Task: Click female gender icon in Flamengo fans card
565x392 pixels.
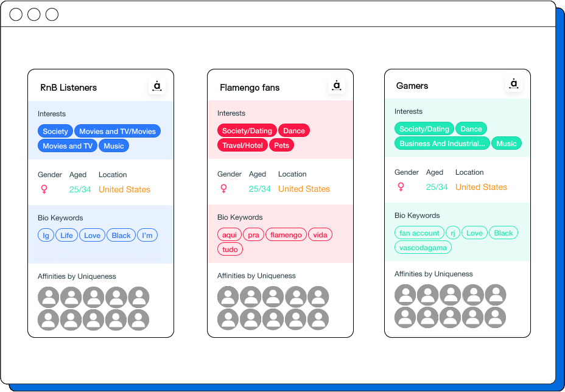Action: [x=223, y=189]
